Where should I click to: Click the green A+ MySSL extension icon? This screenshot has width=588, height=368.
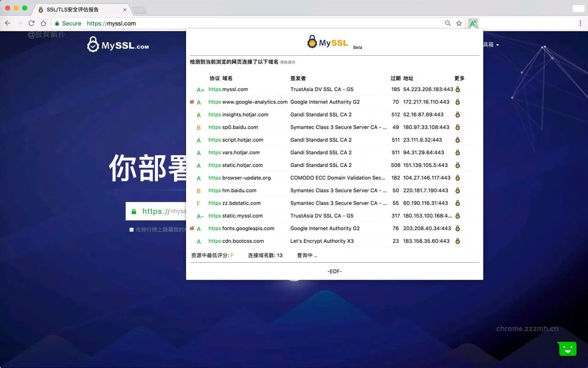pos(473,23)
